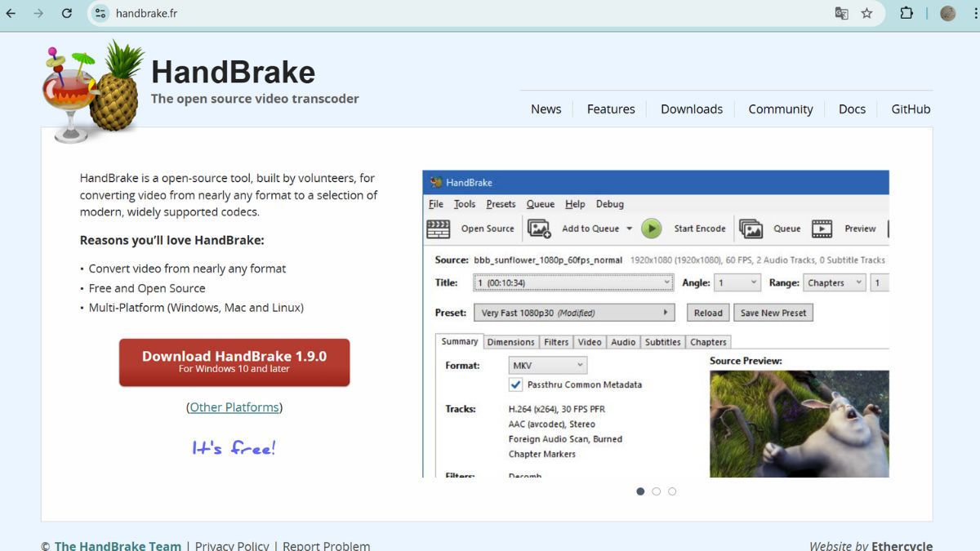This screenshot has width=980, height=551.
Task: Open the Angle dropdown
Action: click(737, 282)
